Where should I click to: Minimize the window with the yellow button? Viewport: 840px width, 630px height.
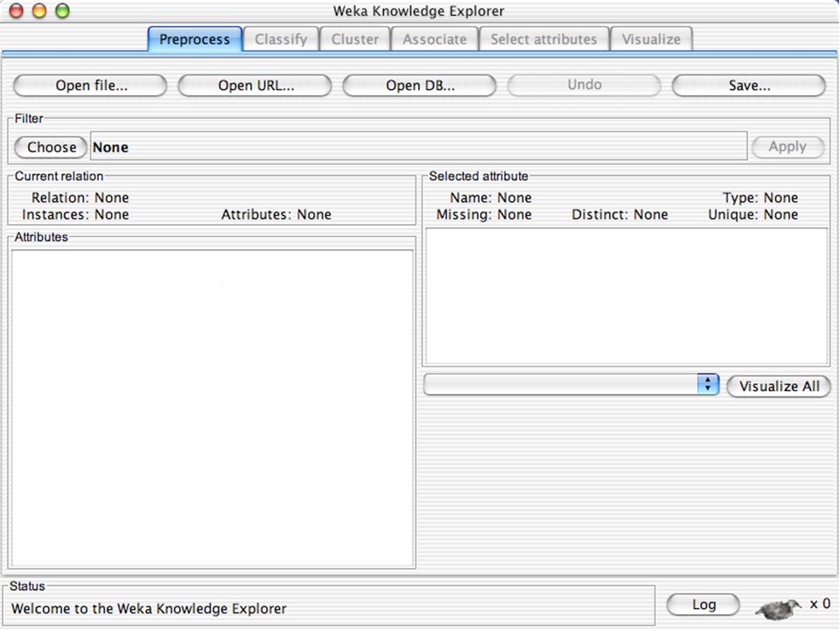pyautogui.click(x=39, y=10)
